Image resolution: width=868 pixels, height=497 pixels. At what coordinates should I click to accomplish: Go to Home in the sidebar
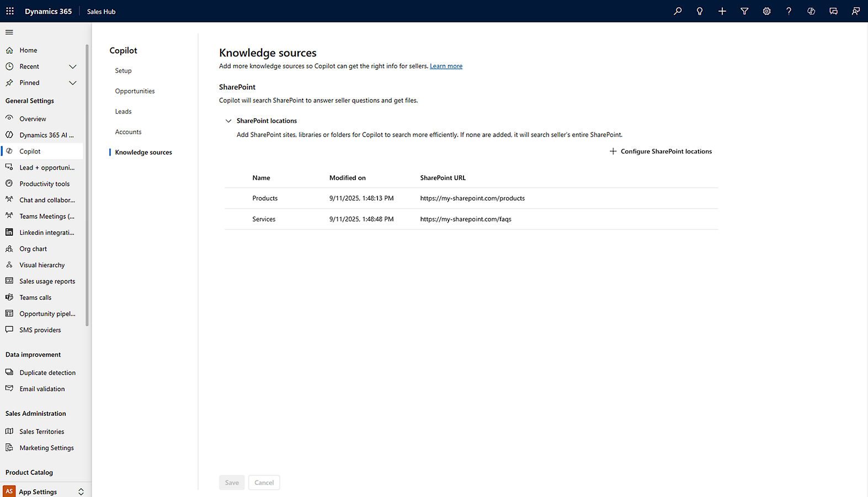pos(41,50)
